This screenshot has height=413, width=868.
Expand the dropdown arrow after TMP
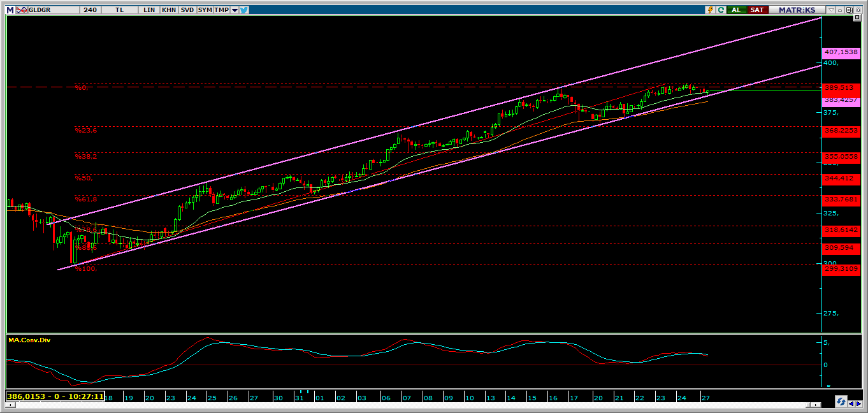235,10
